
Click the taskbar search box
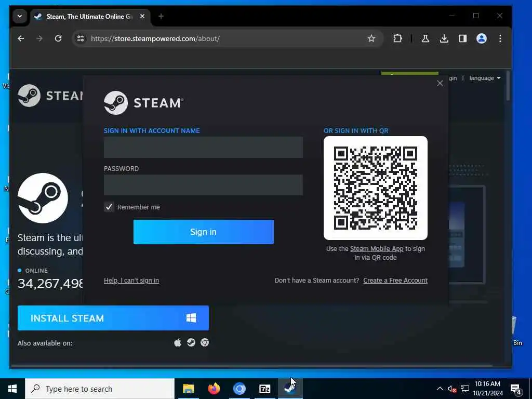[100, 389]
